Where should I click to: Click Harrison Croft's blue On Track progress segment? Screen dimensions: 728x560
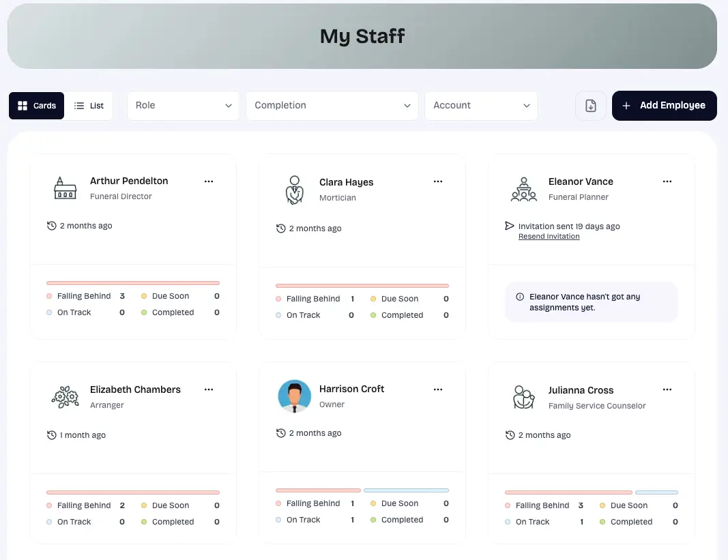pyautogui.click(x=406, y=490)
